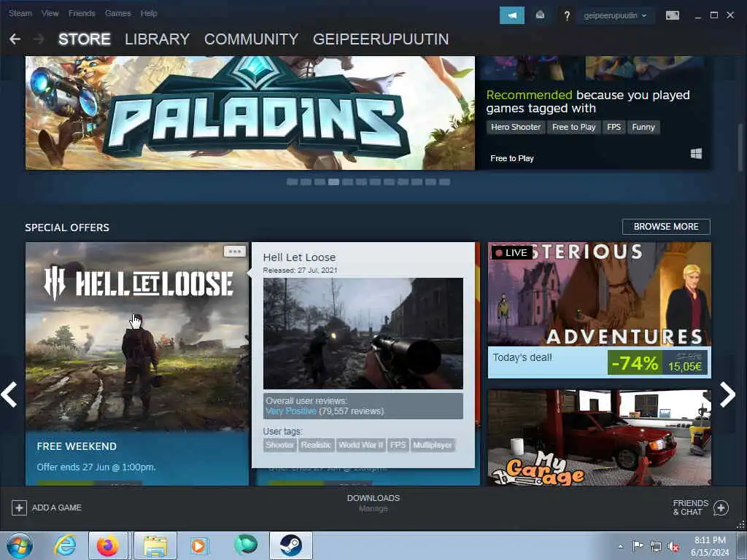Switch to the LIBRARY tab

pos(158,39)
